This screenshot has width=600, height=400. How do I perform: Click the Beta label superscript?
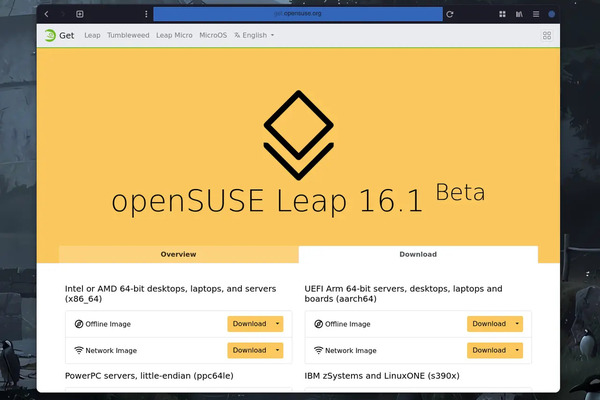(x=460, y=192)
